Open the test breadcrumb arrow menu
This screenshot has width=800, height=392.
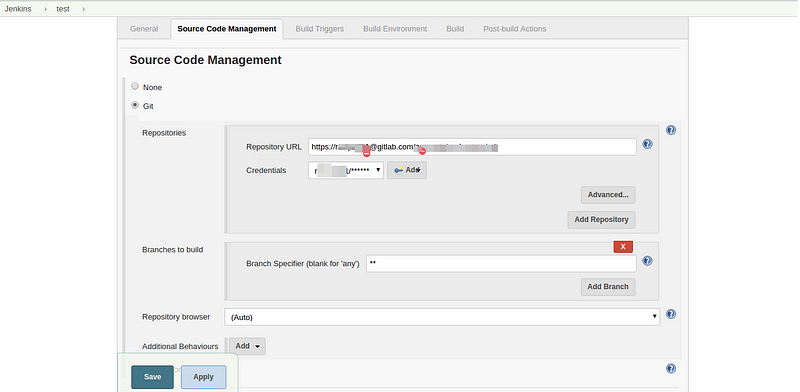point(83,9)
